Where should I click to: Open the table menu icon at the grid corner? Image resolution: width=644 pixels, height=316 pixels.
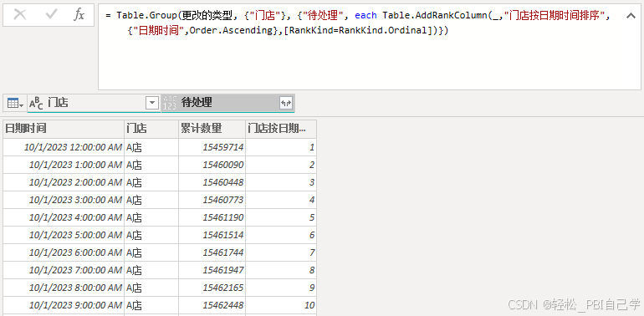pos(15,103)
